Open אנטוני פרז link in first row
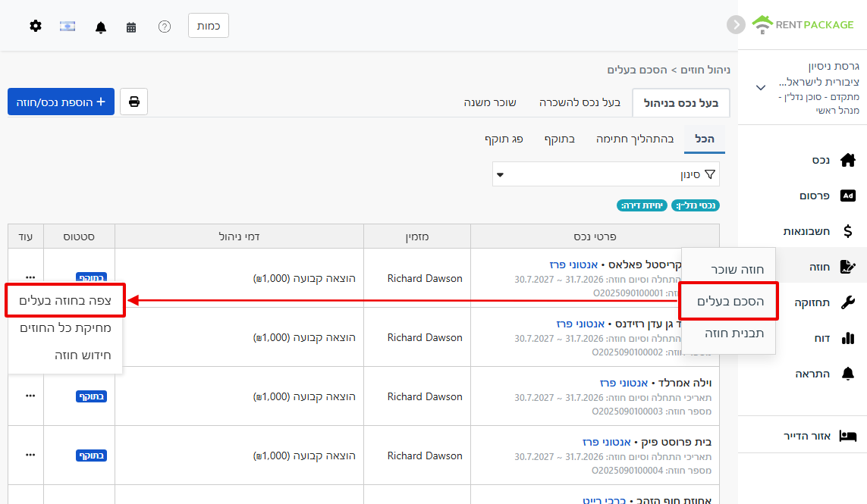The width and height of the screenshot is (867, 504). tap(573, 265)
